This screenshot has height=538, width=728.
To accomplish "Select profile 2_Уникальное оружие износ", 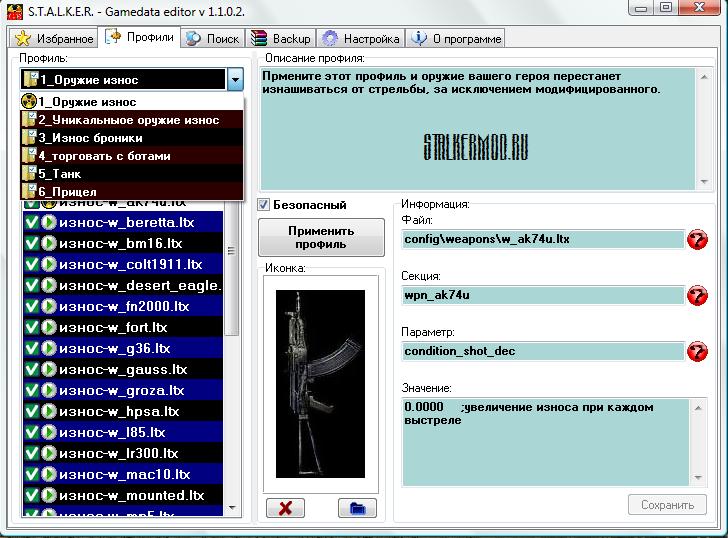I will point(132,120).
